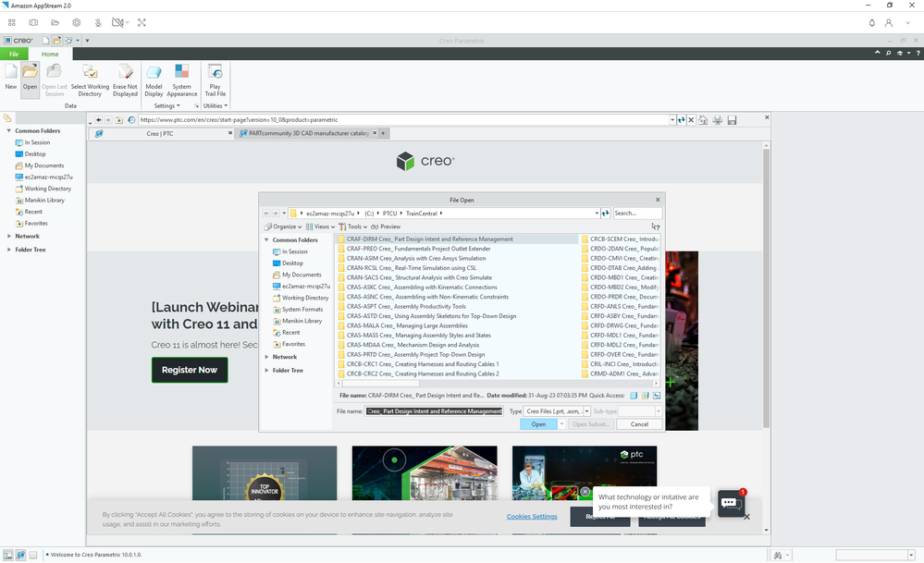Open the Model Display settings
Image resolution: width=924 pixels, height=563 pixels.
coord(154,80)
